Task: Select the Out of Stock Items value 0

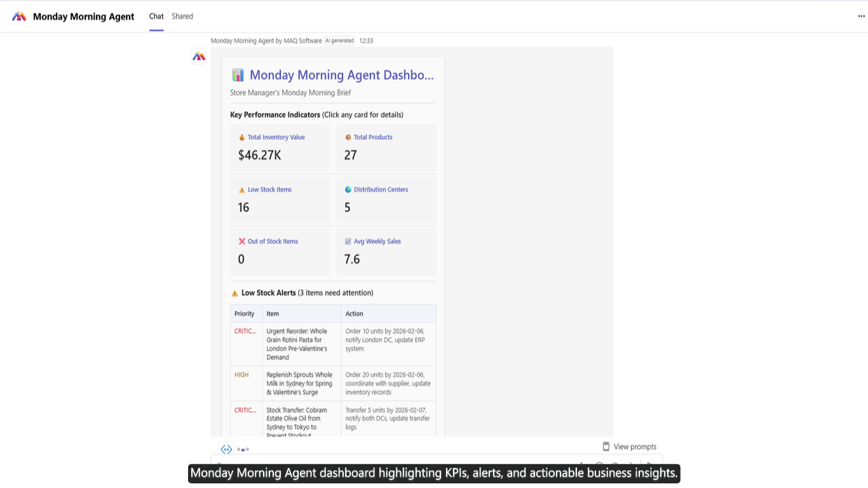Action: click(241, 259)
